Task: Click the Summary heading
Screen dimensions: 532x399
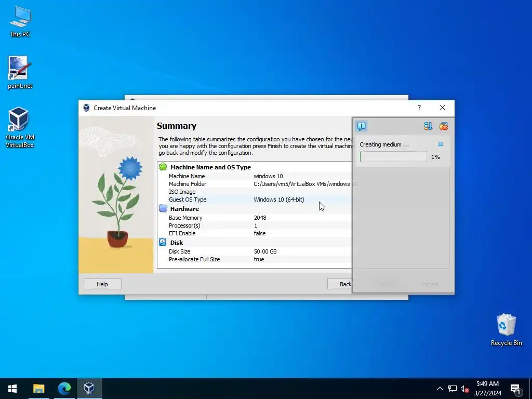Action: (x=177, y=126)
